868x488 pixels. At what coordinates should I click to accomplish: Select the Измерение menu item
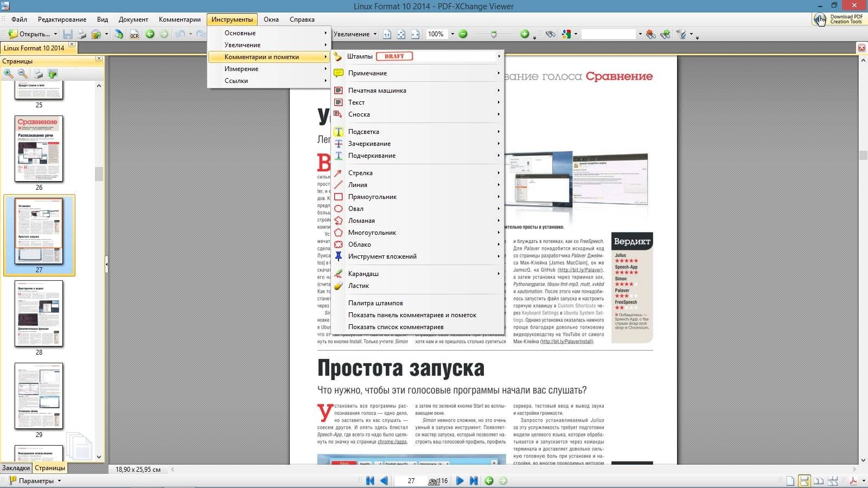tap(269, 69)
